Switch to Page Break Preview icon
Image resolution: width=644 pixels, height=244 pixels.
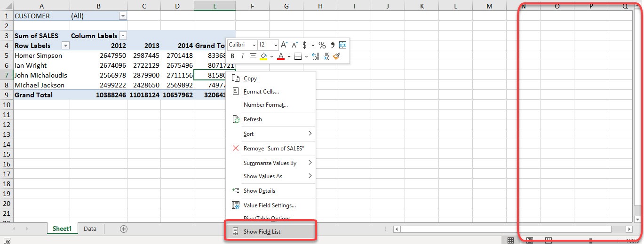click(548, 241)
